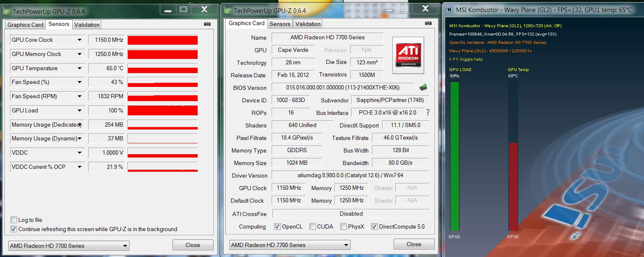Select Sensors tab in left GPU-Z window
Image resolution: width=644 pixels, height=257 pixels.
coord(59,24)
